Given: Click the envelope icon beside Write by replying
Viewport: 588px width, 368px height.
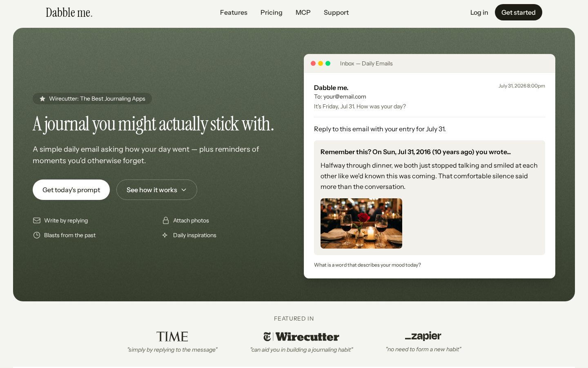Looking at the screenshot, I should tap(37, 220).
